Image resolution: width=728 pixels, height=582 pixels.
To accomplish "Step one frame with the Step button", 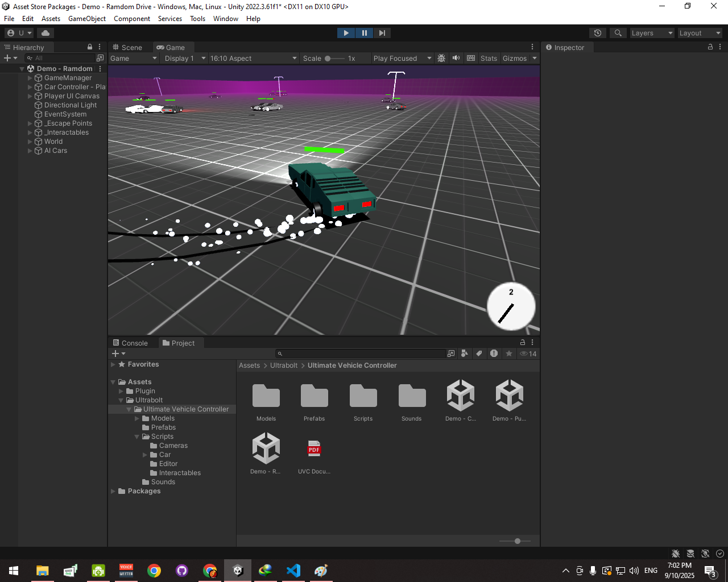I will click(382, 33).
